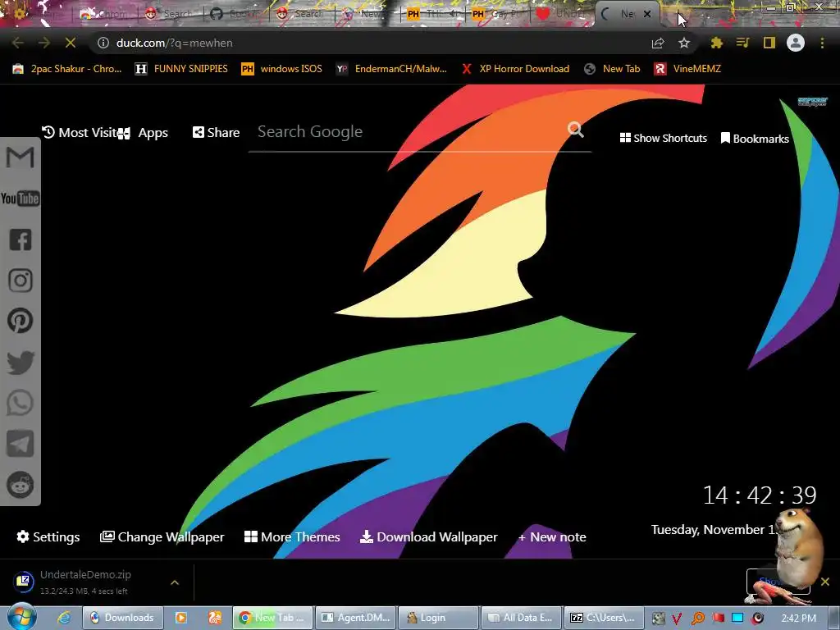This screenshot has width=840, height=630.
Task: Click Download Wallpaper
Action: pos(428,536)
